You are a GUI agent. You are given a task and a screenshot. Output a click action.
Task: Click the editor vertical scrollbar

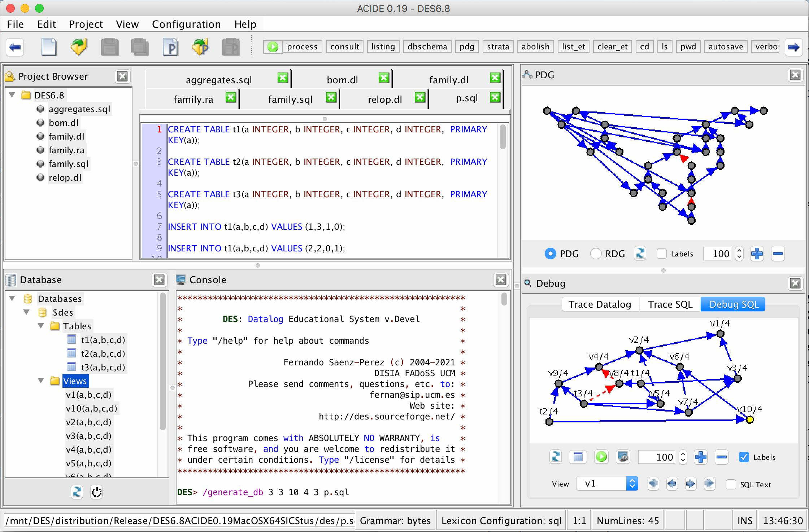click(503, 137)
